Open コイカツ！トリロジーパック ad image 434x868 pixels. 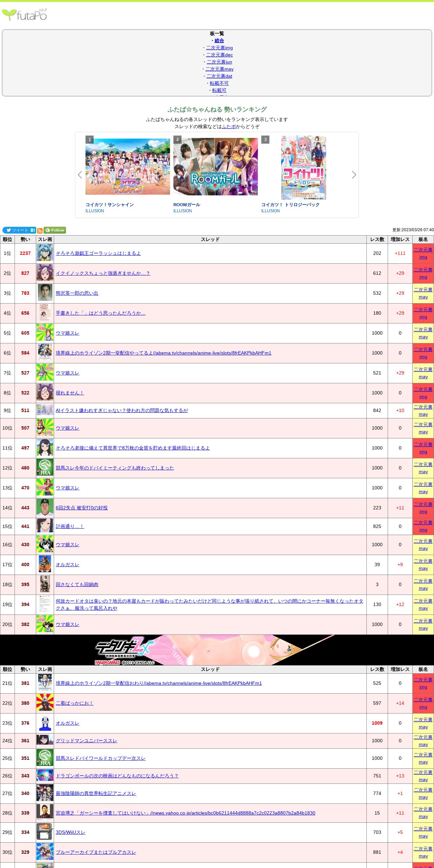click(x=304, y=168)
